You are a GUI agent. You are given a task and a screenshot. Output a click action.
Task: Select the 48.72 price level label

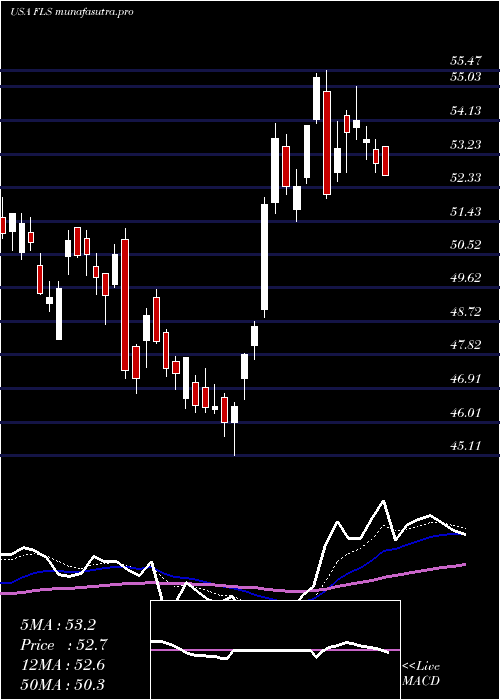click(x=465, y=312)
